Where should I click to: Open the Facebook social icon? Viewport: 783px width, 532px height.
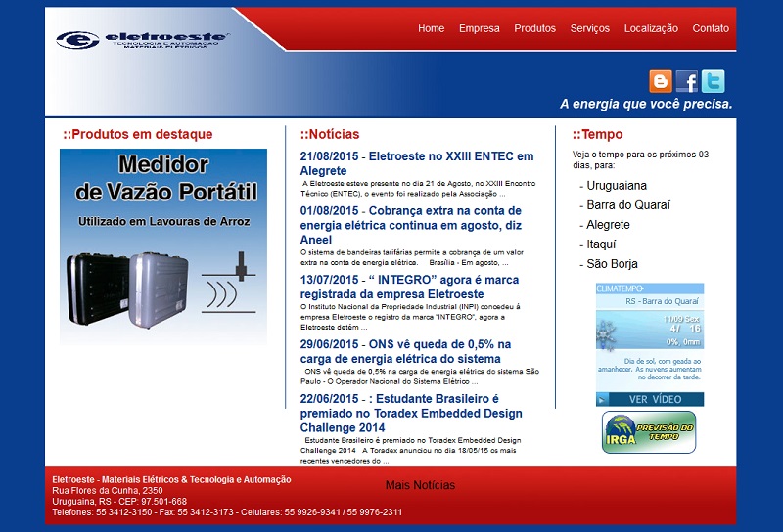tap(687, 81)
